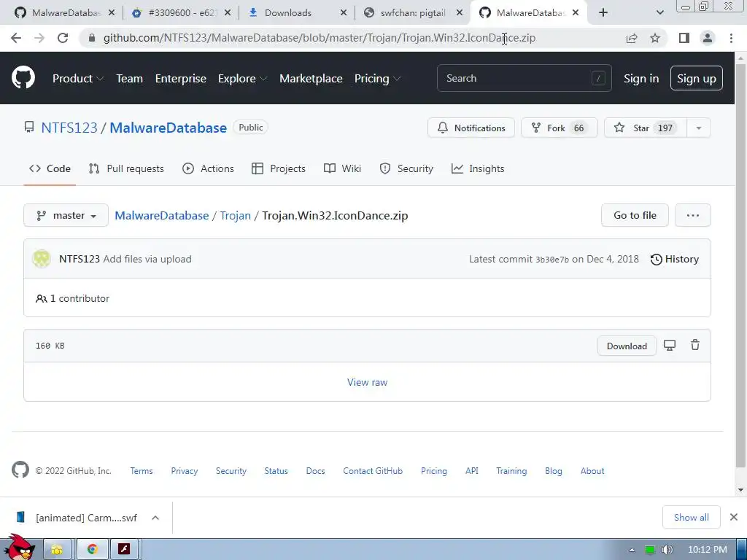Open NTFS123 owner link in title
The width and height of the screenshot is (747, 560).
coord(69,128)
